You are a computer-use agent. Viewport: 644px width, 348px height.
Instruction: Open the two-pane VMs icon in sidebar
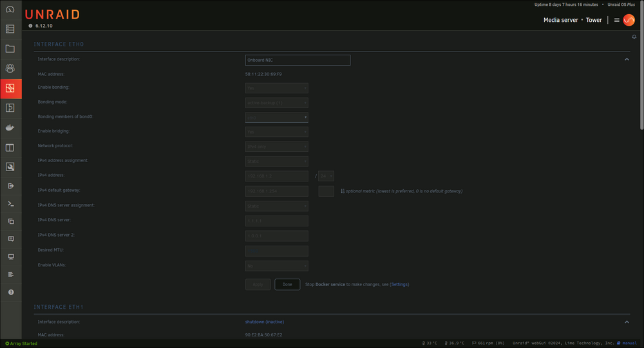point(10,147)
